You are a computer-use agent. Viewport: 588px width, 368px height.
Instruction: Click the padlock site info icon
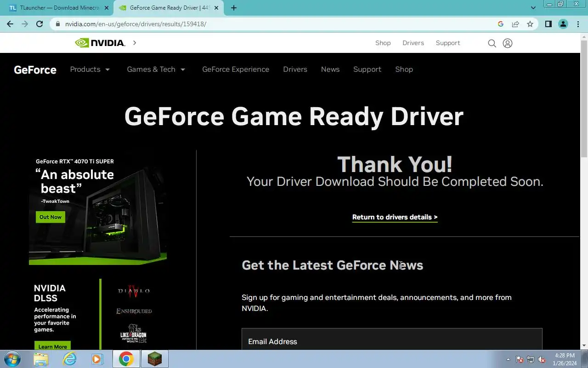coord(57,24)
